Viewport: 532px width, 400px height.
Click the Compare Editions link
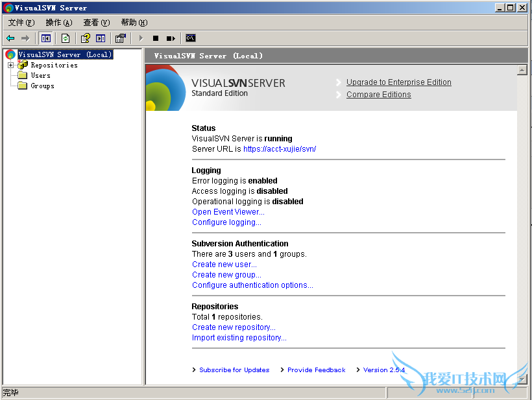pyautogui.click(x=379, y=94)
